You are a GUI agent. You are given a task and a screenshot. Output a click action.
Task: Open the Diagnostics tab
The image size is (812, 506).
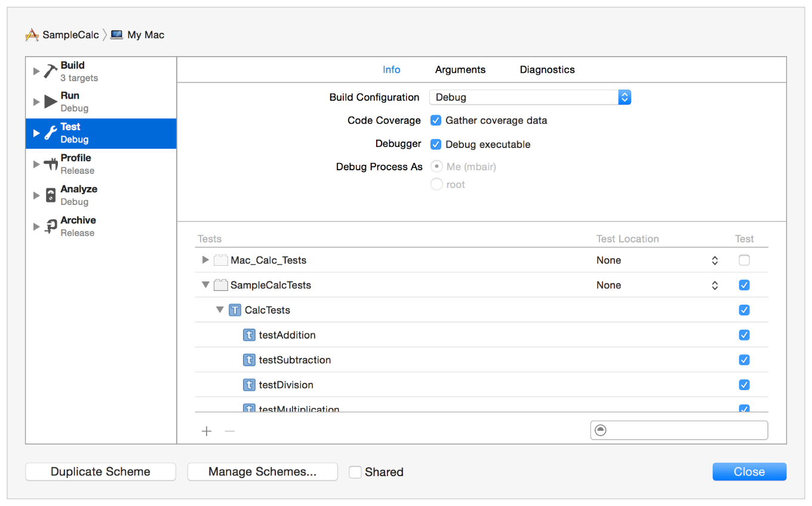(547, 70)
